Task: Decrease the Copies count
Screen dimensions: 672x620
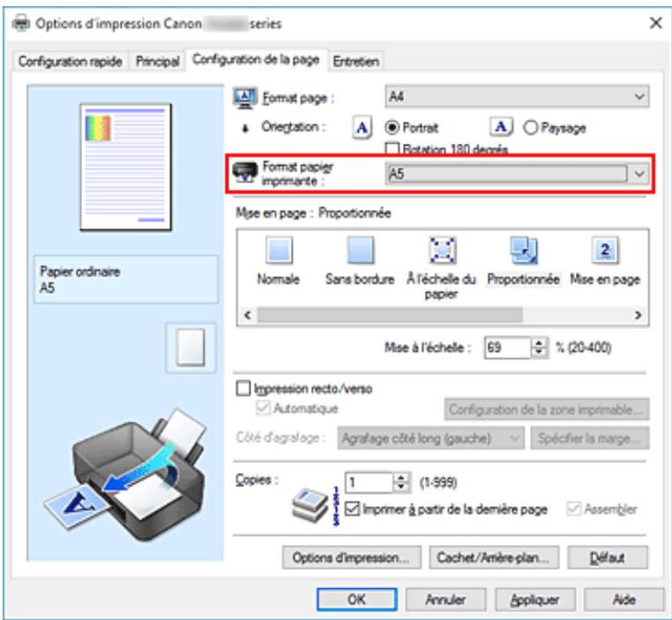Action: click(x=401, y=488)
